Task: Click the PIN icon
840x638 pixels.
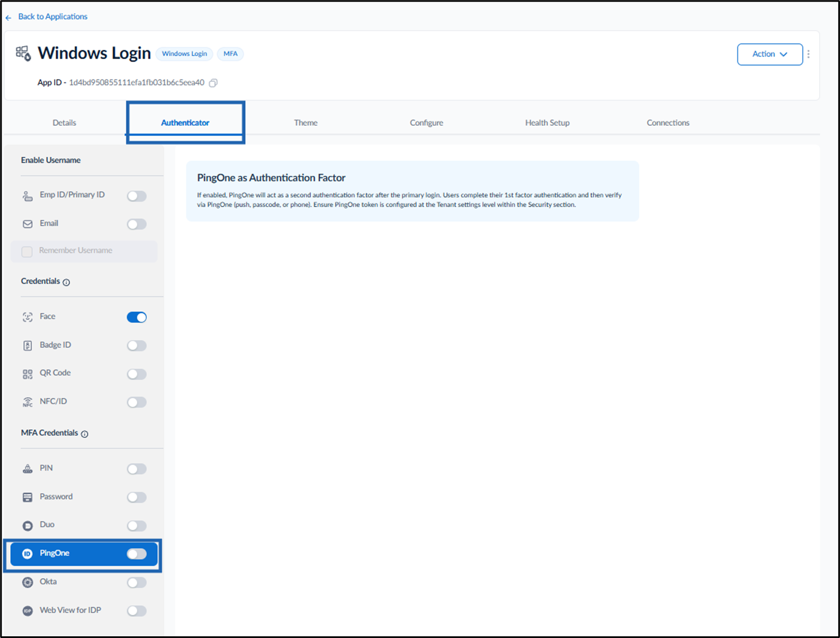Action: tap(28, 469)
